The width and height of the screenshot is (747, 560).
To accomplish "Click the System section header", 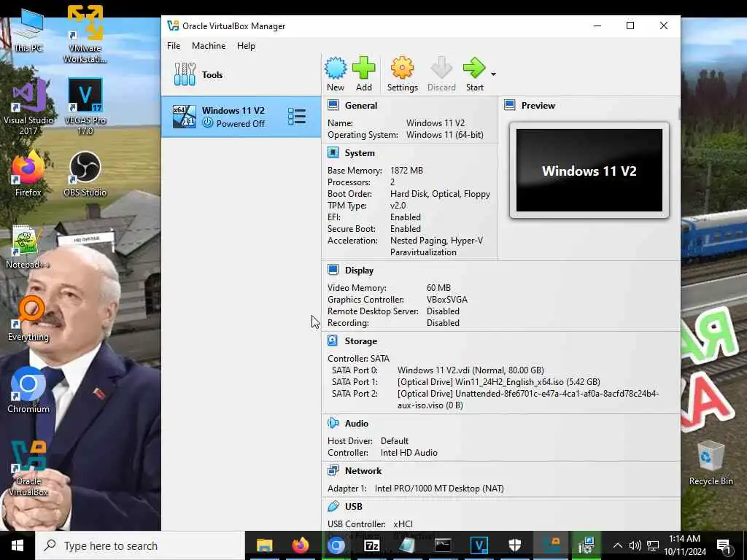I will coord(360,153).
